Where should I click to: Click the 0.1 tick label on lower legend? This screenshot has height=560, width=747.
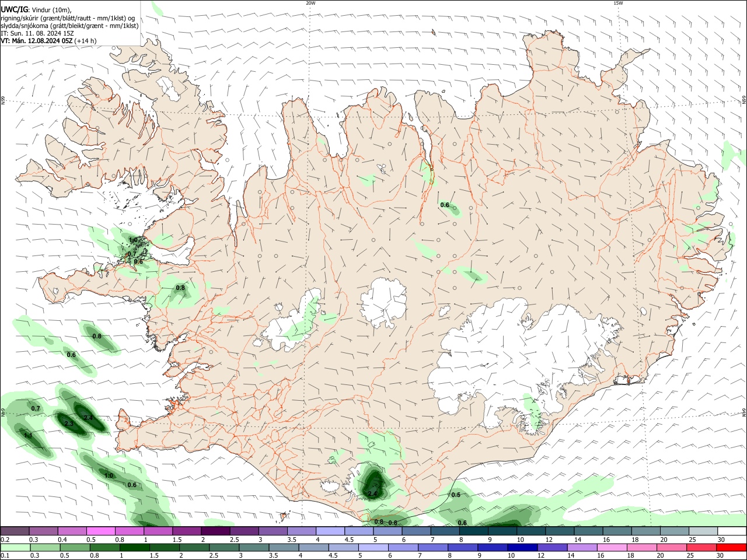(5, 555)
